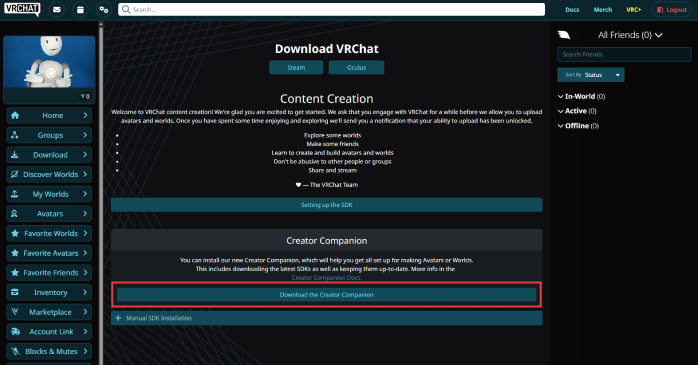Click the Favorite Friends star icon
Viewport: 698px width, 365px height.
click(x=15, y=272)
